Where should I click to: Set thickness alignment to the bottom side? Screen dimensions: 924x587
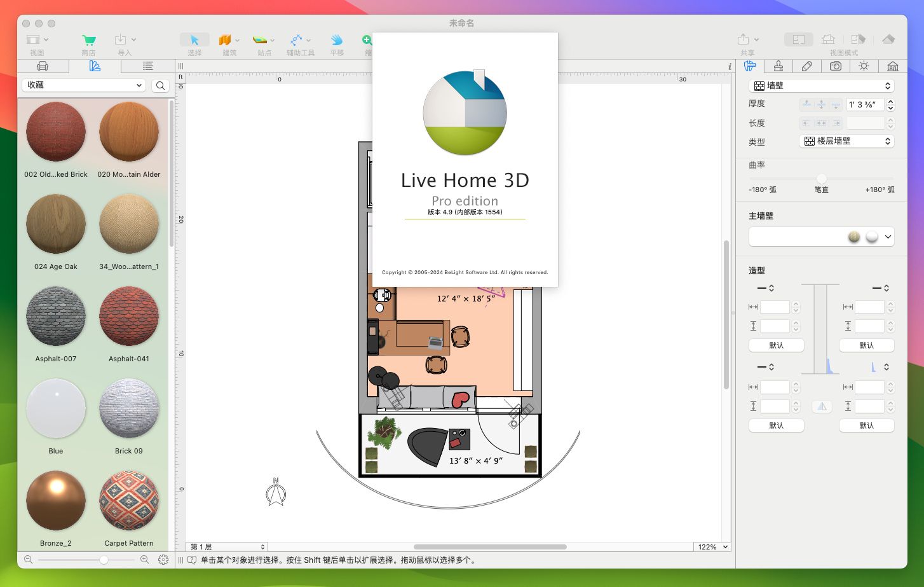tap(836, 104)
